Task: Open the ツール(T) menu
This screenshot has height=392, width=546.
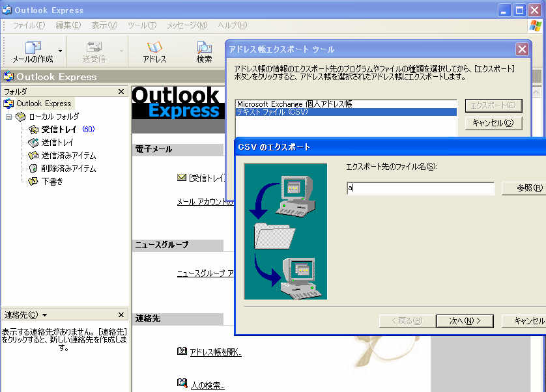Action: coord(142,25)
